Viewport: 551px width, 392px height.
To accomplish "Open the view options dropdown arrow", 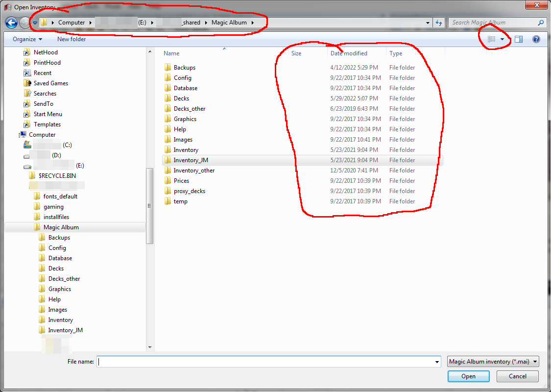I will click(502, 39).
